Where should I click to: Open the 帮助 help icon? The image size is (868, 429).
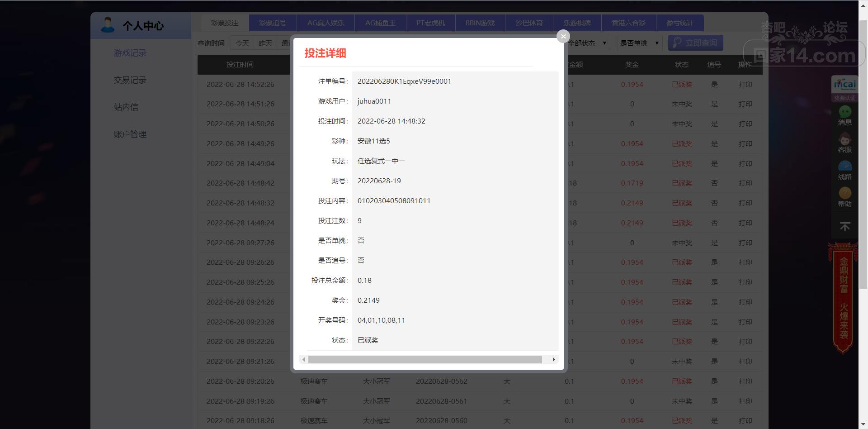tap(844, 197)
